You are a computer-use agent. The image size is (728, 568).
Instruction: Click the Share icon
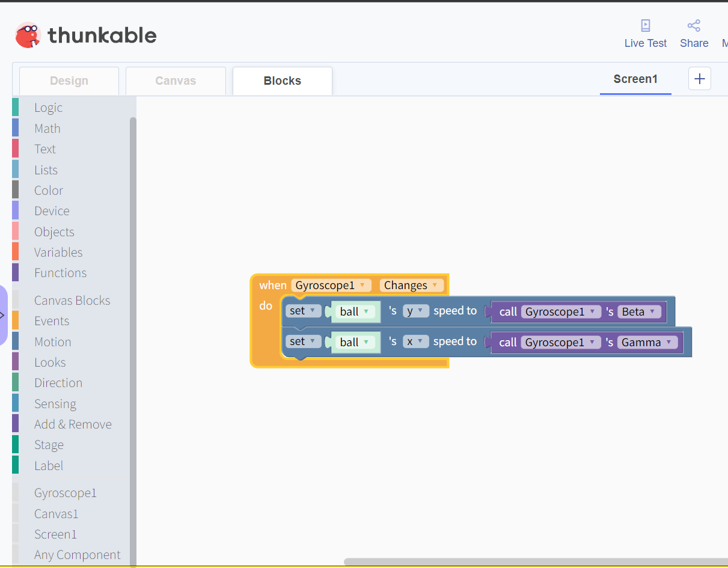point(694,25)
